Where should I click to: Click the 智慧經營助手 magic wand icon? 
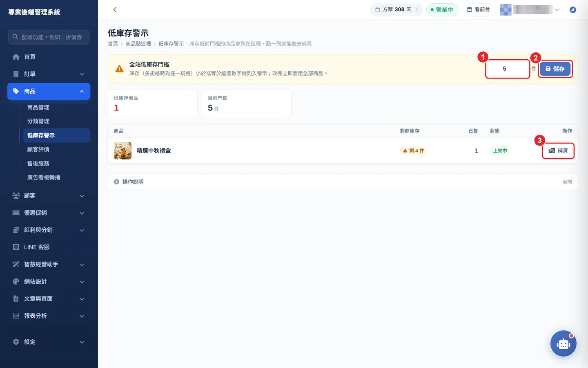pos(16,264)
